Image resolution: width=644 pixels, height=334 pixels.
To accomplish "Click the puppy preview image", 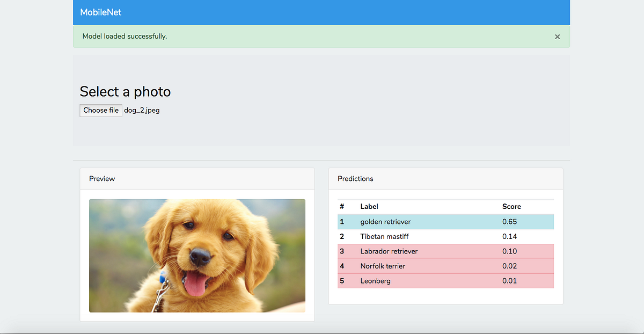I will point(197,256).
